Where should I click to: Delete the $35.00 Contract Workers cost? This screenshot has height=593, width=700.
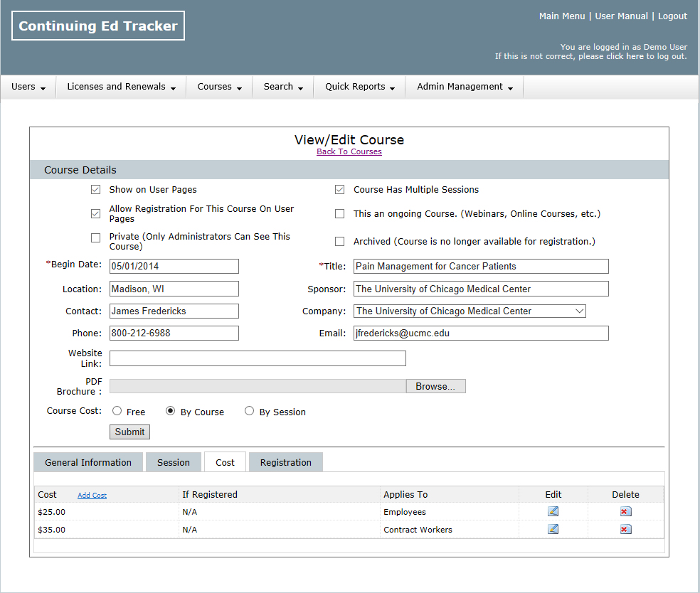tap(625, 529)
